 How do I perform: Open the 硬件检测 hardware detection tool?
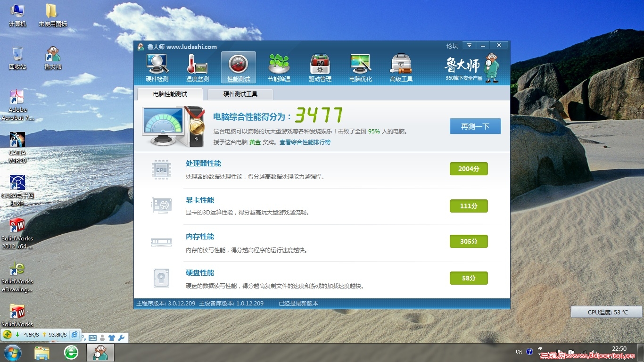click(x=157, y=67)
